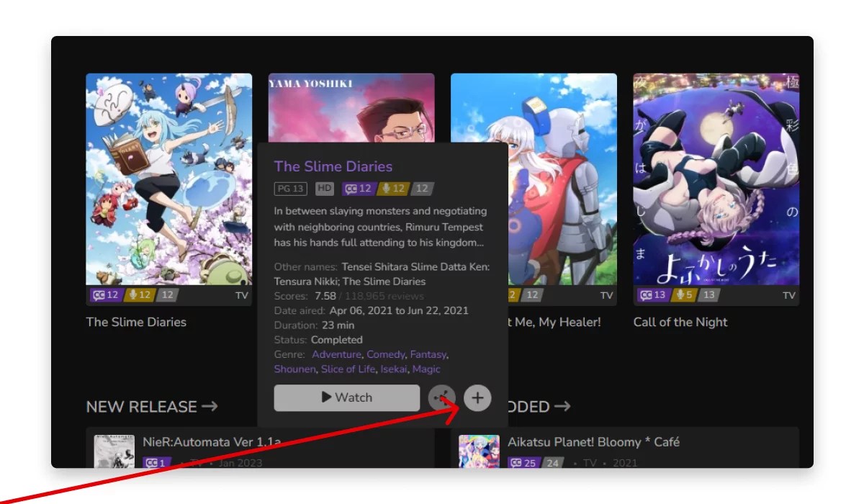Click The Slime Diaries title under poster
The height and width of the screenshot is (504, 864).
click(x=136, y=322)
